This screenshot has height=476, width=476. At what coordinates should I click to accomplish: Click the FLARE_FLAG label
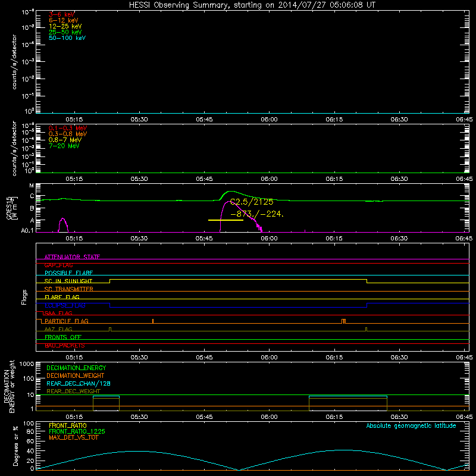pyautogui.click(x=62, y=297)
